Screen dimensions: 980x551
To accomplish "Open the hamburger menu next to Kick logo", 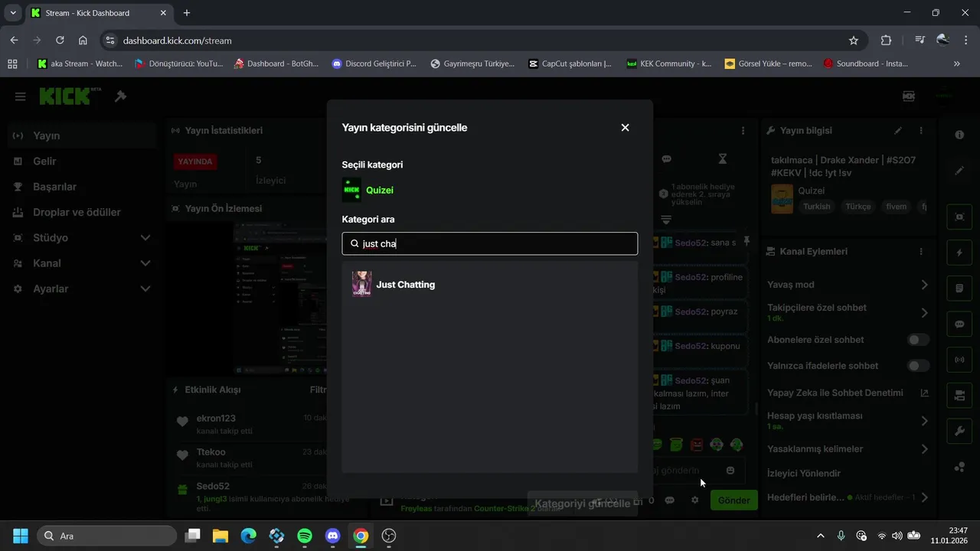I will tap(21, 96).
